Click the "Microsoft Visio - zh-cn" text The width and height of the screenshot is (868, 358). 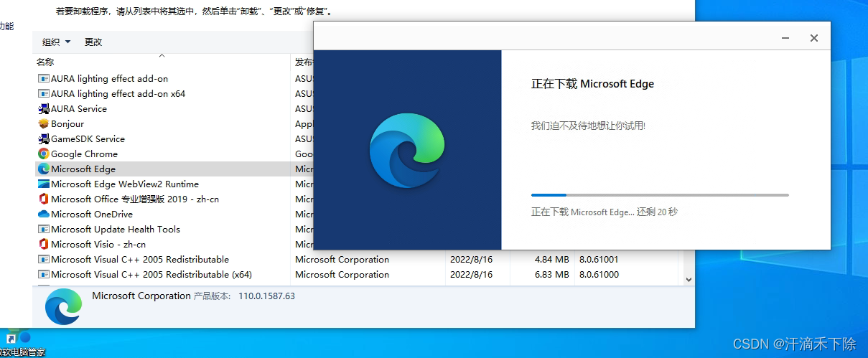98,245
